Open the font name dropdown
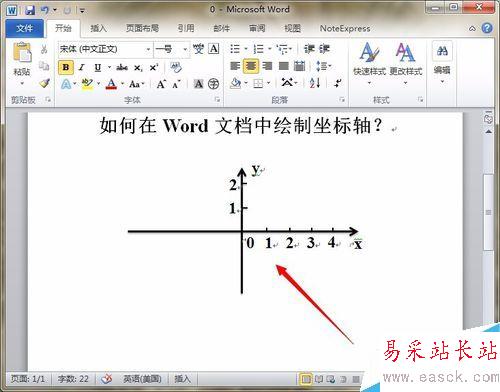Viewport: 500px width, 392px height. coord(148,49)
